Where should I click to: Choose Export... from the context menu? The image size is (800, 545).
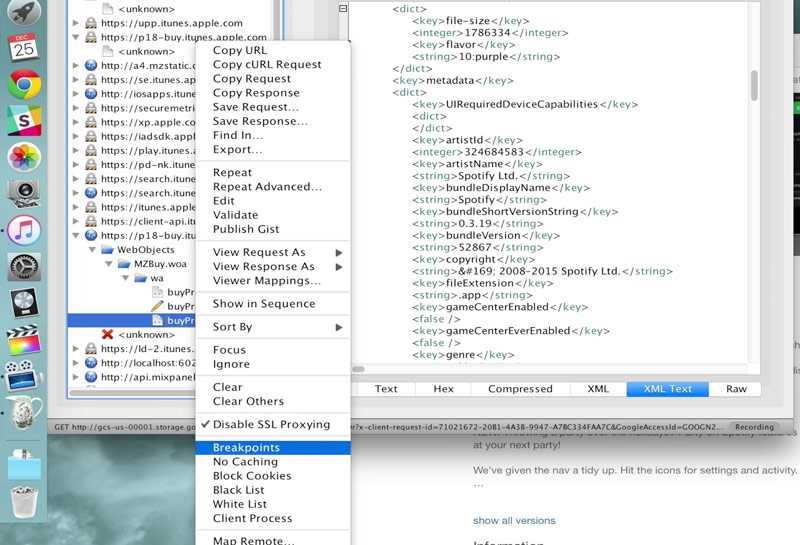point(272,150)
